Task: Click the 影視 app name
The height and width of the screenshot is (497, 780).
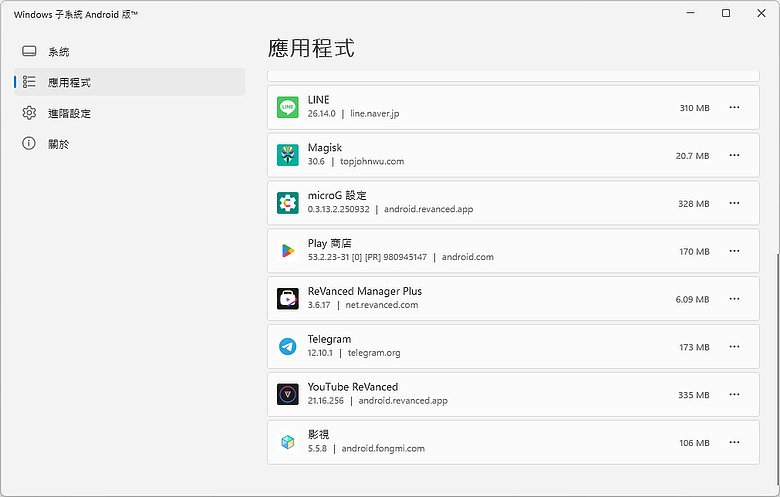Action: click(x=318, y=435)
